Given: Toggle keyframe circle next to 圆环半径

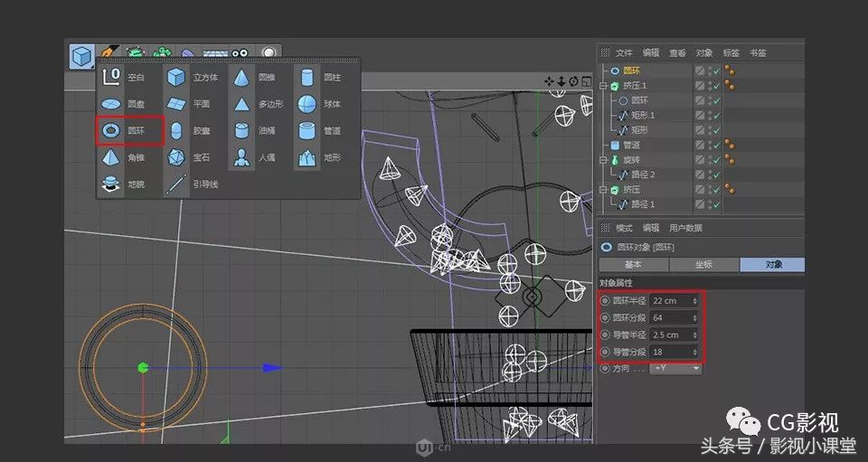Looking at the screenshot, I should [x=605, y=300].
